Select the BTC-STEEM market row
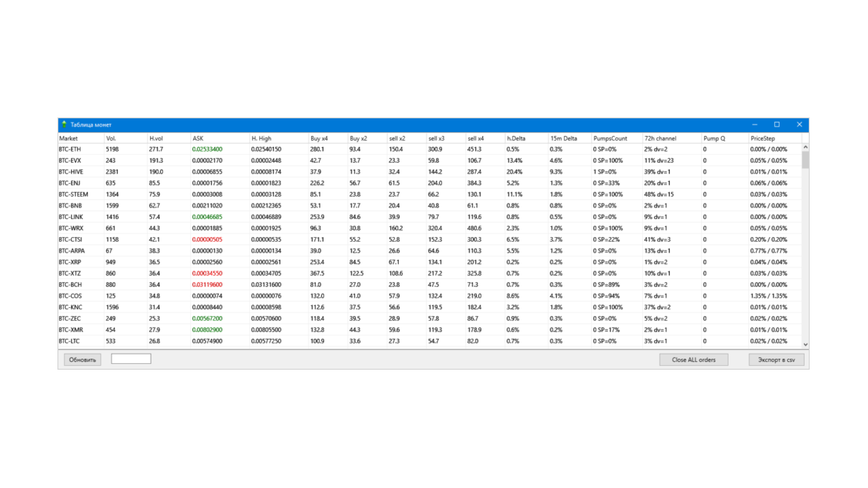 click(x=74, y=194)
